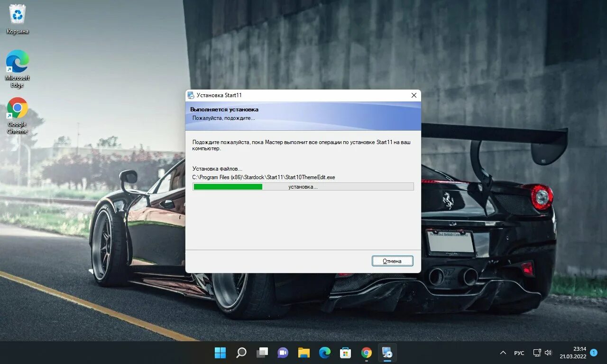Open the network status tray icon
The height and width of the screenshot is (364, 607).
[x=537, y=353]
